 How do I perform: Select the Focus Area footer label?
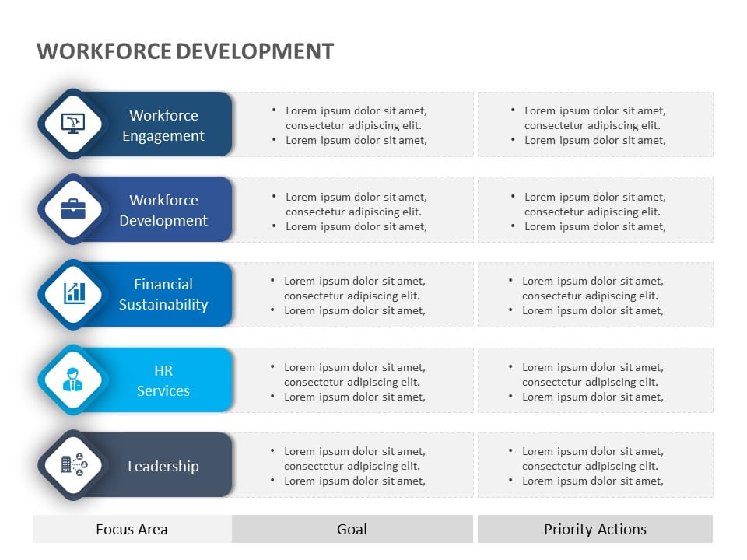point(132,529)
